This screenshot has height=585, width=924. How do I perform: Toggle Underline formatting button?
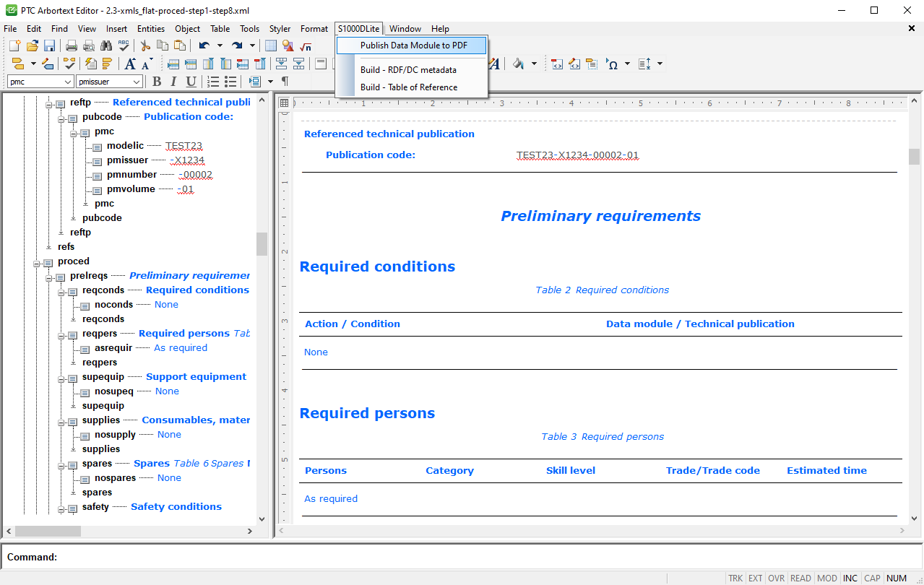tap(191, 82)
